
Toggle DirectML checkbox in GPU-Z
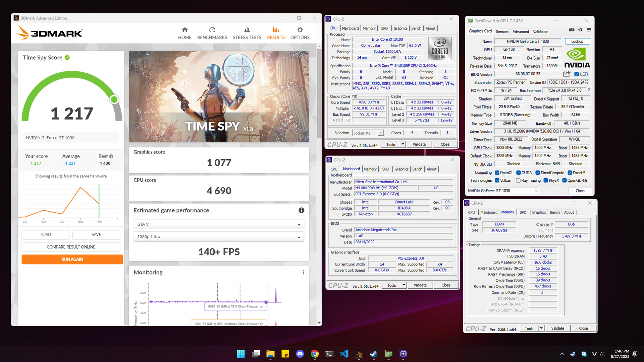(570, 173)
